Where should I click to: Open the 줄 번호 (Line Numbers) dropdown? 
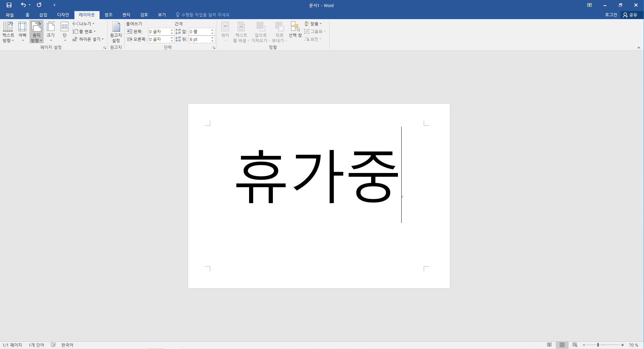coord(84,32)
